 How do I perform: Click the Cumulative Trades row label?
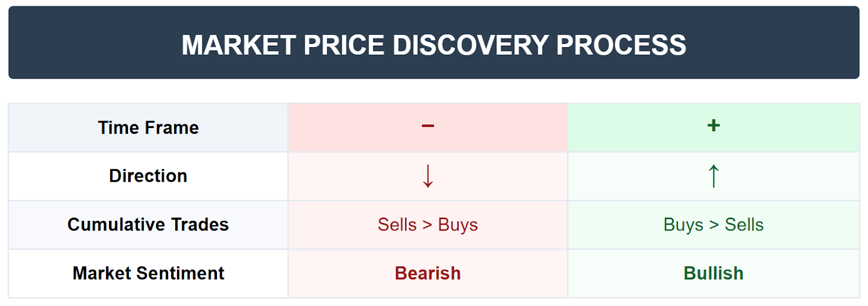click(148, 225)
